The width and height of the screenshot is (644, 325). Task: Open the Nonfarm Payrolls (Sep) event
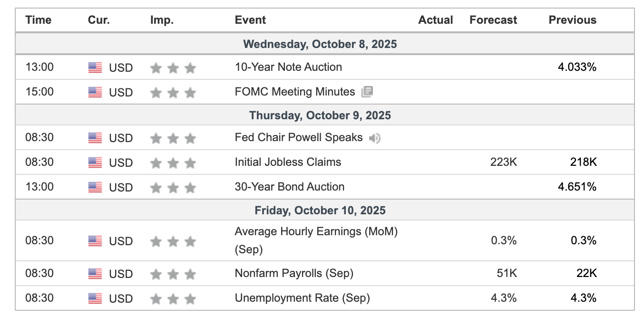[x=294, y=273]
